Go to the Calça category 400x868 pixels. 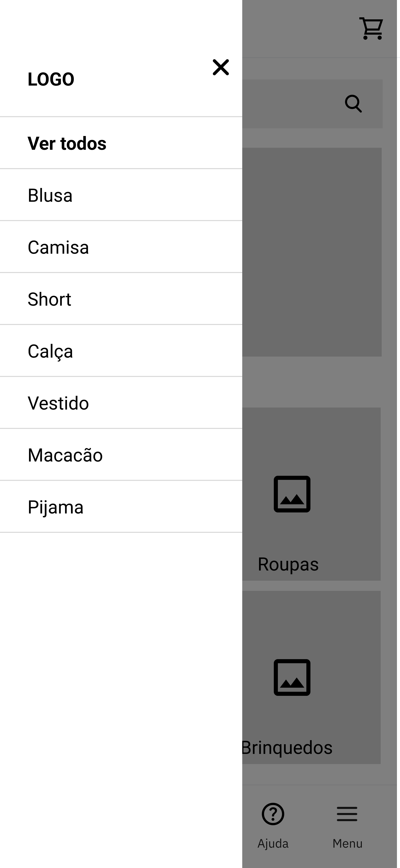coord(50,351)
